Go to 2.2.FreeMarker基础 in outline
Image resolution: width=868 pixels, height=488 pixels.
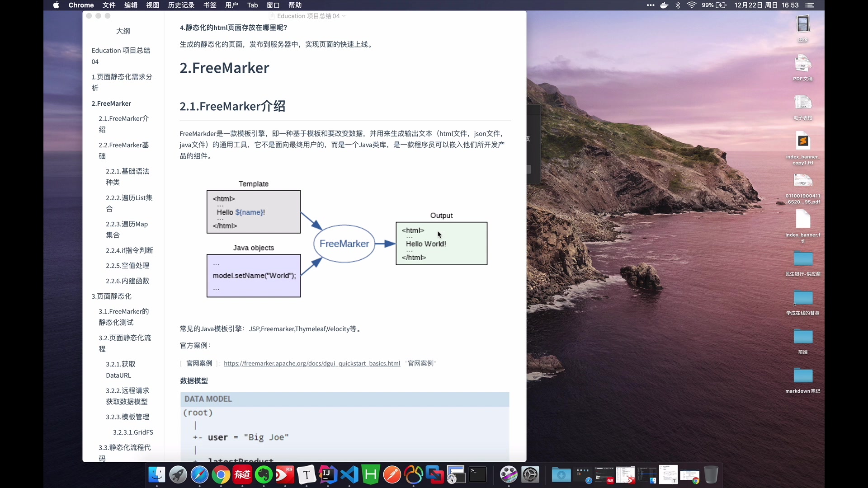coord(124,150)
